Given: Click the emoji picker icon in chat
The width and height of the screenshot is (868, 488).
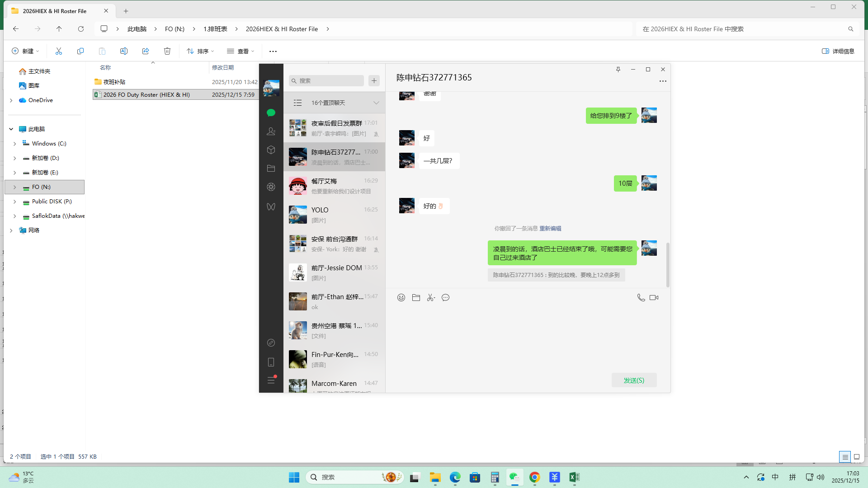Looking at the screenshot, I should 401,297.
